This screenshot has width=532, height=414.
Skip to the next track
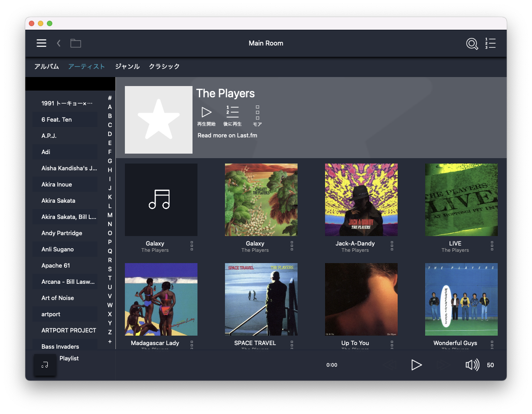443,365
